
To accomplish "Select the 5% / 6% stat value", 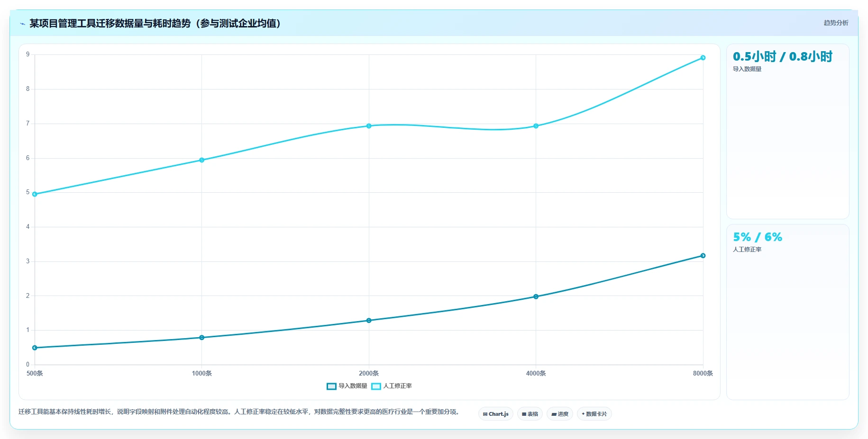I will point(758,237).
